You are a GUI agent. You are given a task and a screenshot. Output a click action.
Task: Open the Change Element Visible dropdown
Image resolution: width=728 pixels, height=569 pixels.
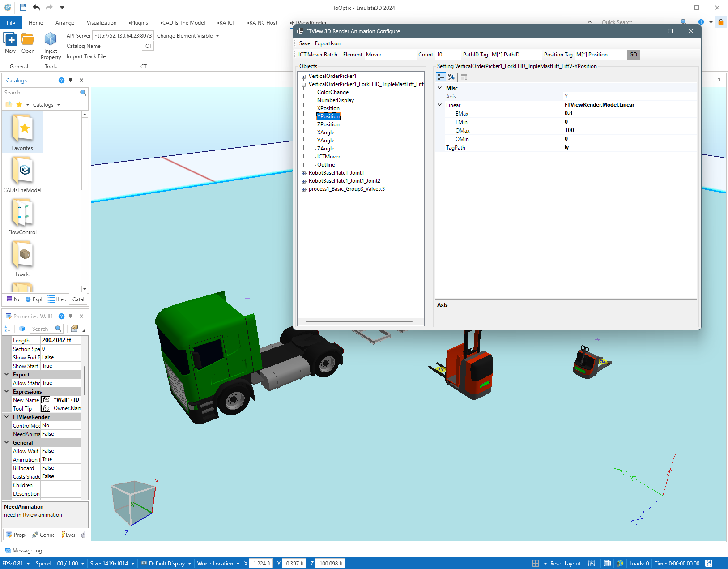217,36
